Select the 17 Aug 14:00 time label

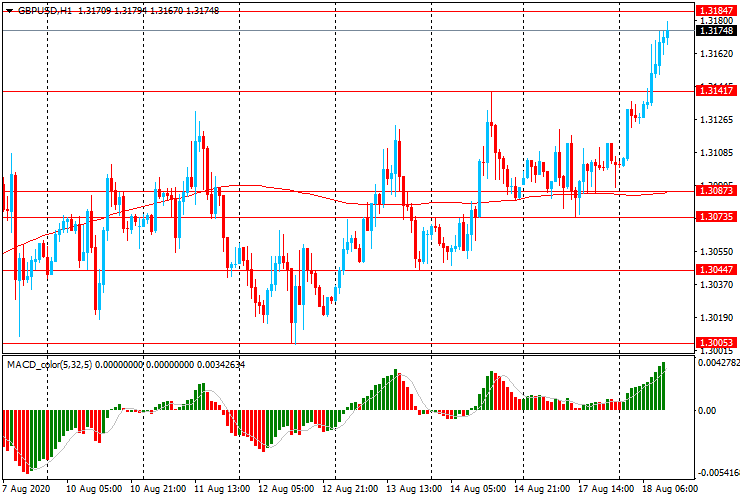coord(603,491)
